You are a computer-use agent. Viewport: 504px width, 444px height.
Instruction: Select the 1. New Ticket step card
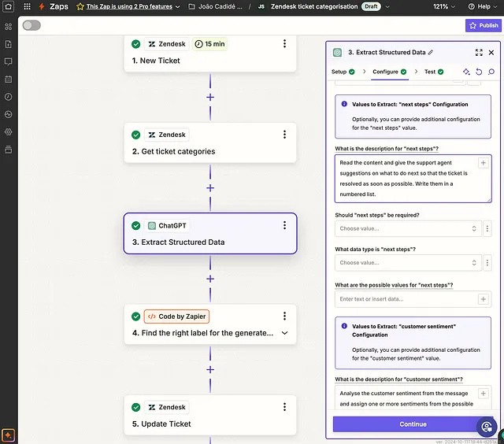click(210, 54)
